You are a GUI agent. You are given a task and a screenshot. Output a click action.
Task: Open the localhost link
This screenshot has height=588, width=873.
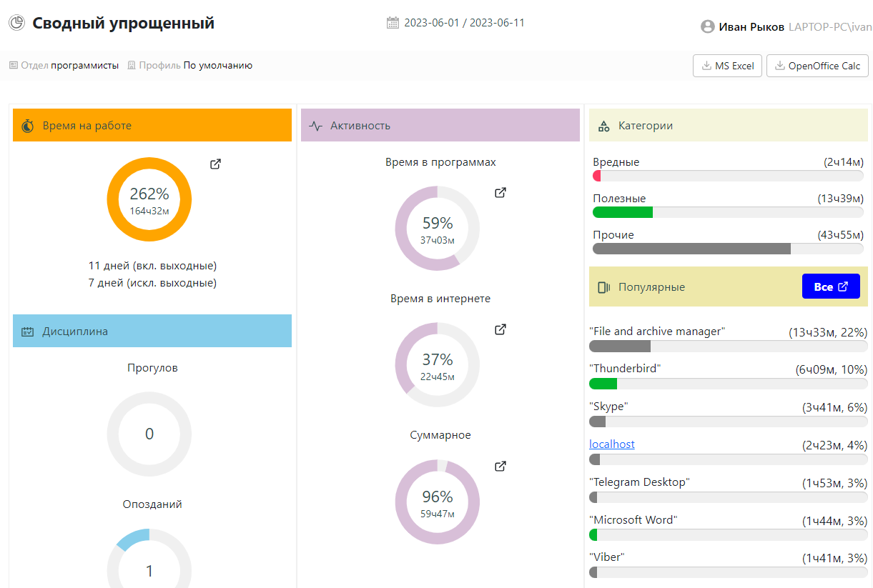[x=611, y=444]
